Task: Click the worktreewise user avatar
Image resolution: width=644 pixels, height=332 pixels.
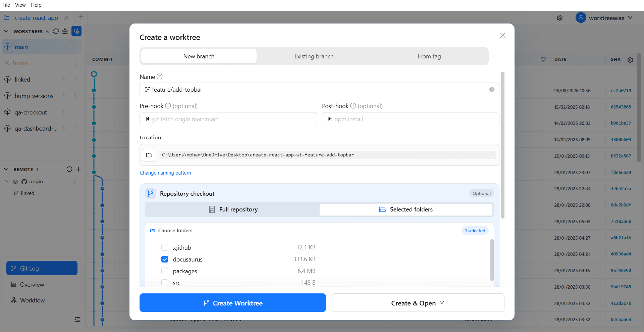Action: [x=581, y=18]
